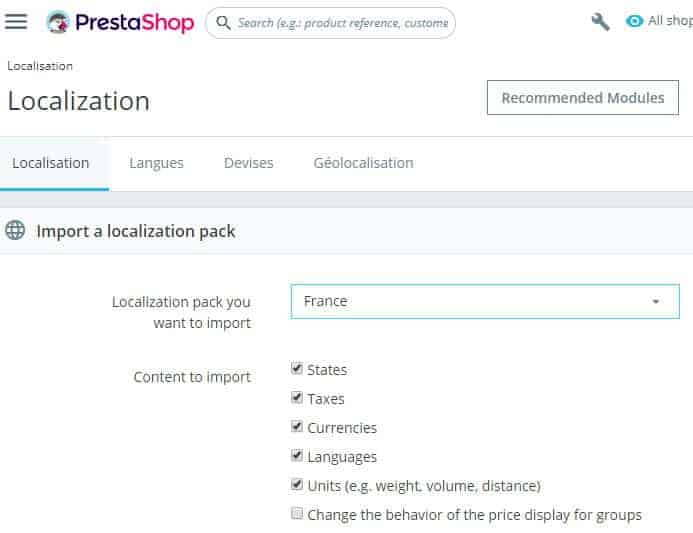Uncheck the Taxes checkbox

(297, 397)
